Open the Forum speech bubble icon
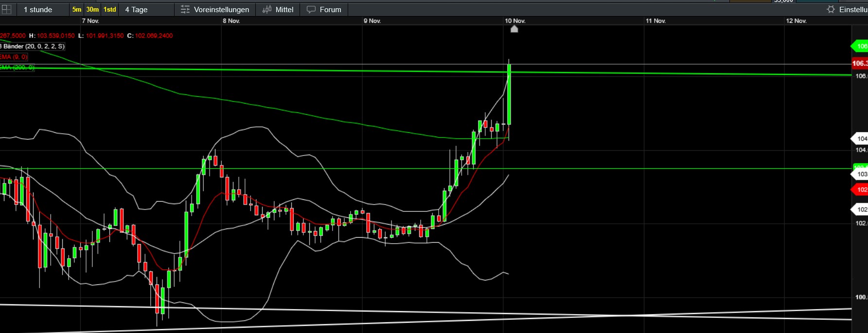The image size is (868, 333). 311,9
